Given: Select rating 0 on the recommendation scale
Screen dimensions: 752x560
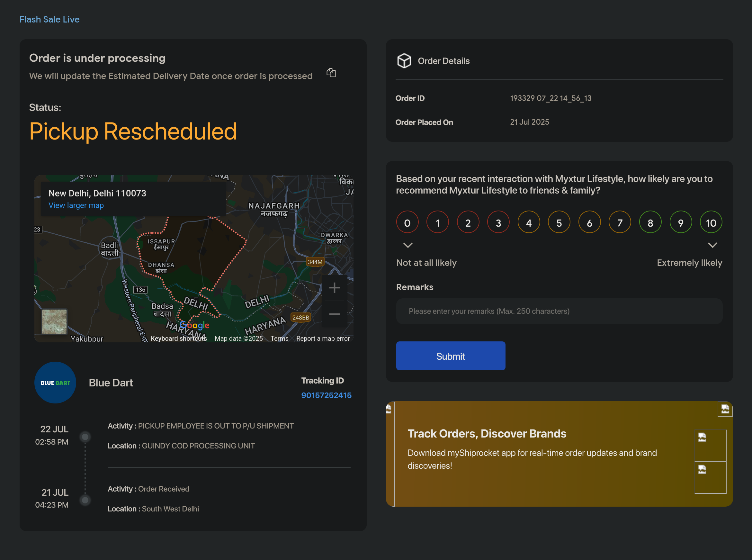Looking at the screenshot, I should [x=407, y=222].
